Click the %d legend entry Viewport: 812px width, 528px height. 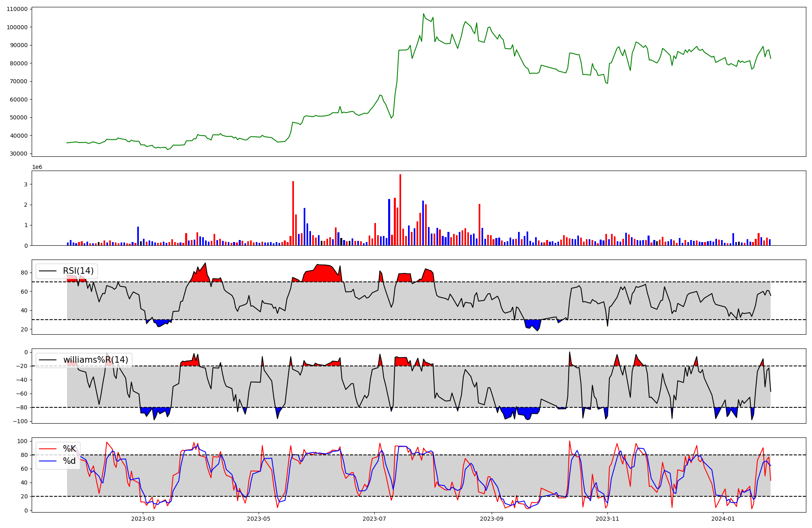(x=69, y=461)
